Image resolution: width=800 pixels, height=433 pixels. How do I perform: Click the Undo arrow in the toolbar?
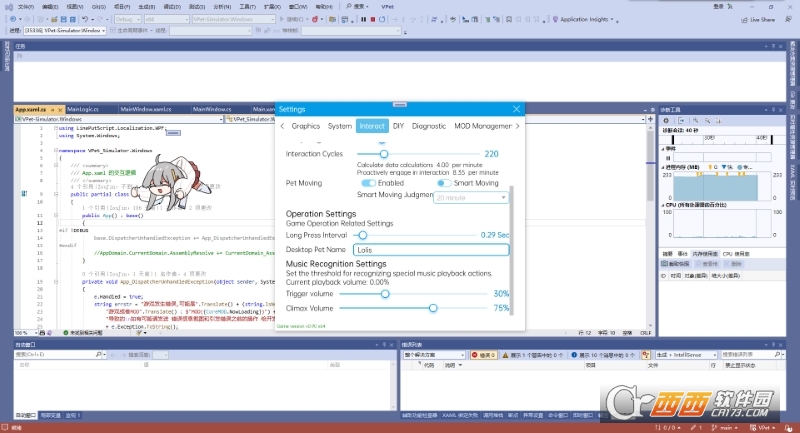tap(85, 19)
